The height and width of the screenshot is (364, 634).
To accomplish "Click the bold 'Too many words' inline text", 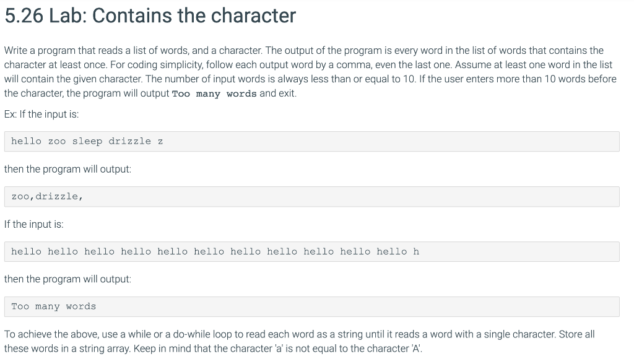I will [x=214, y=94].
